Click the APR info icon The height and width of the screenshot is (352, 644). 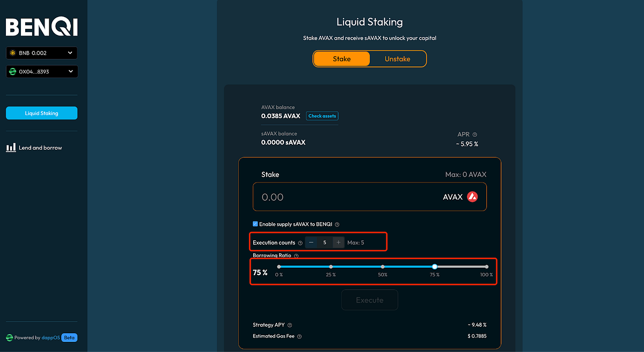click(x=474, y=134)
